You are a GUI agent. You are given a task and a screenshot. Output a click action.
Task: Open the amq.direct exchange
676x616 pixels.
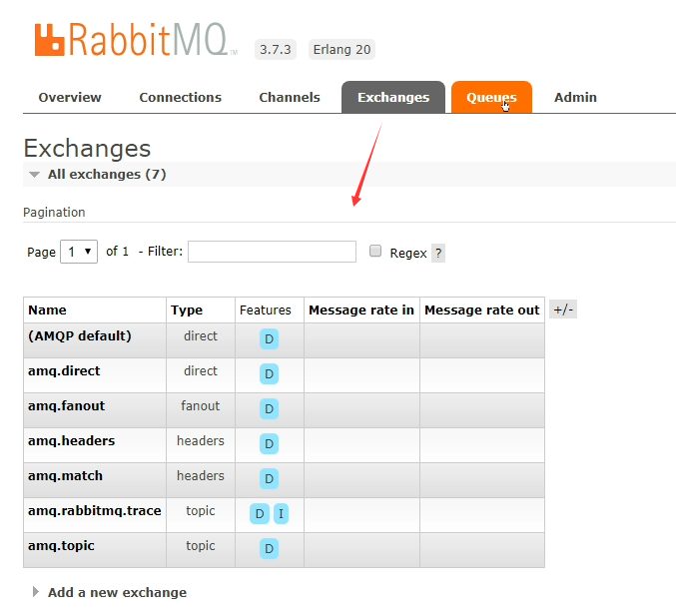click(64, 370)
